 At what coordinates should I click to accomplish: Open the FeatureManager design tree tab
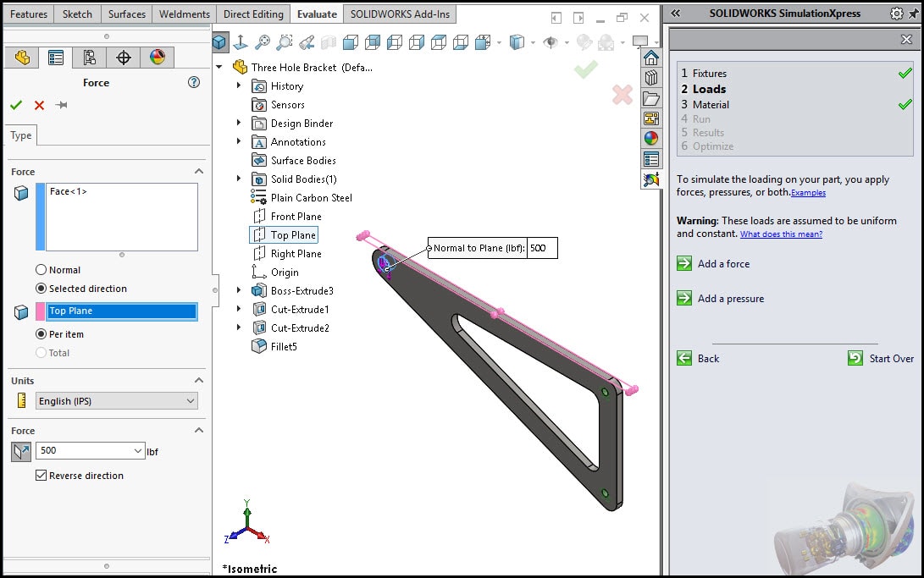coord(22,58)
